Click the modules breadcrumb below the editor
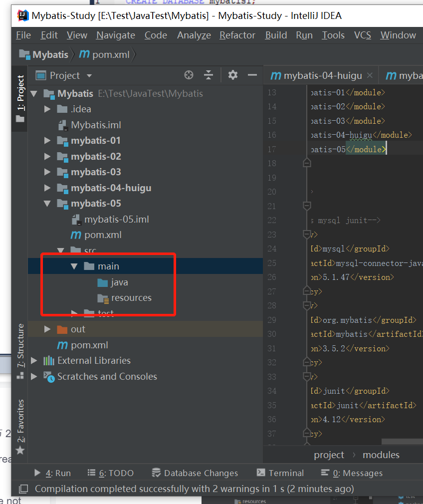Screen dimensions: 423x504 pos(381,455)
